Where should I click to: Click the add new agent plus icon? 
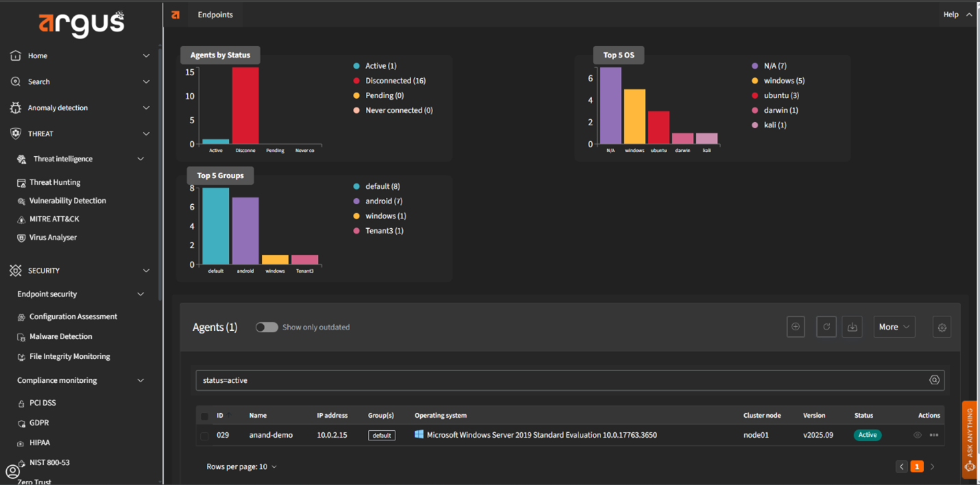pos(796,327)
